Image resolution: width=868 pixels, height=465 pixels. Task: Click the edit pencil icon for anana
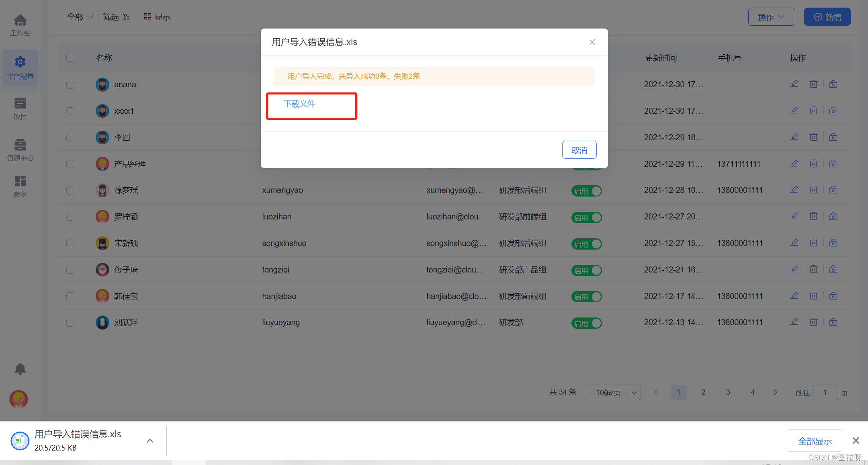point(794,84)
